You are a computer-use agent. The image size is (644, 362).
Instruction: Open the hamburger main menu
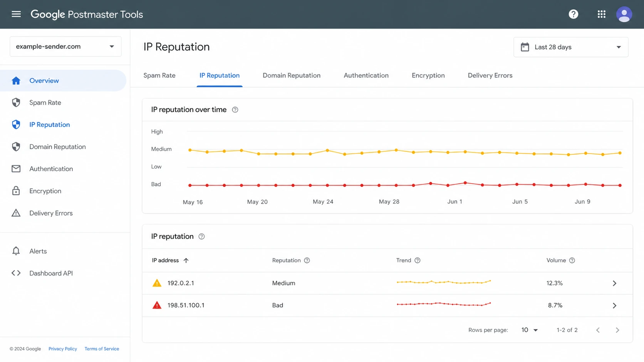[x=16, y=14]
